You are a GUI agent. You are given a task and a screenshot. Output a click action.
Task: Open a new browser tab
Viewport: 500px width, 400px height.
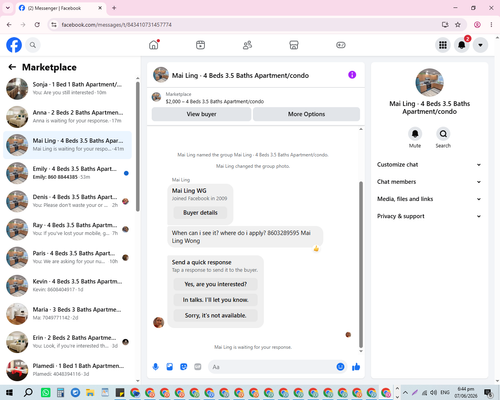(x=114, y=8)
